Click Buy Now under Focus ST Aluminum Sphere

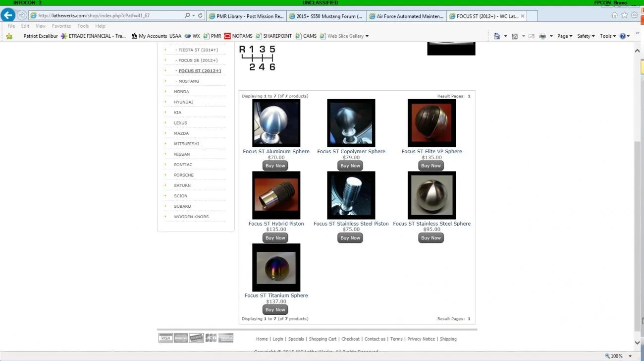275,166
